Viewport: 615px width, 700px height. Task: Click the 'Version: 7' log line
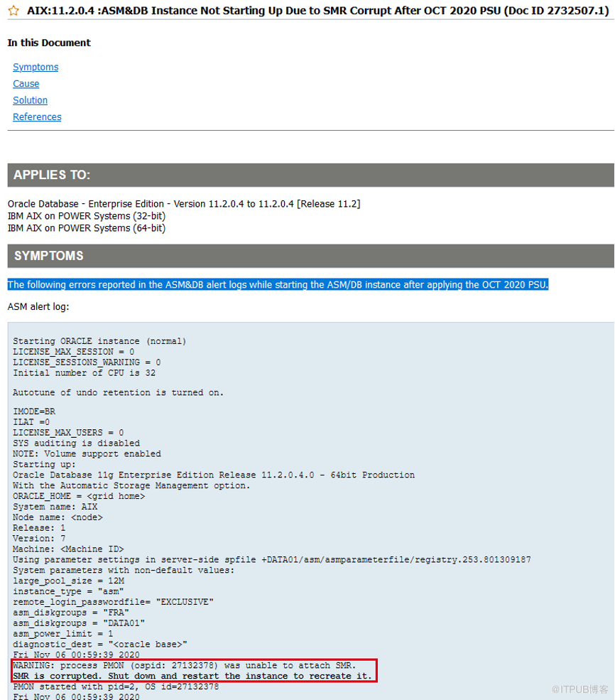pos(39,539)
